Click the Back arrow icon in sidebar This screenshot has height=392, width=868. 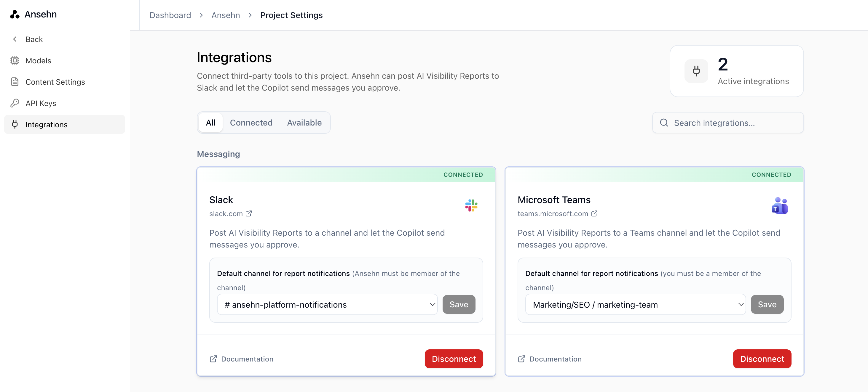15,39
